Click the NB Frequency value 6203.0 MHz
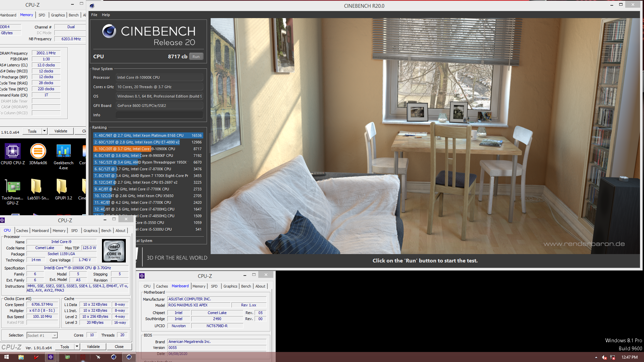This screenshot has width=644, height=362. coord(71,39)
